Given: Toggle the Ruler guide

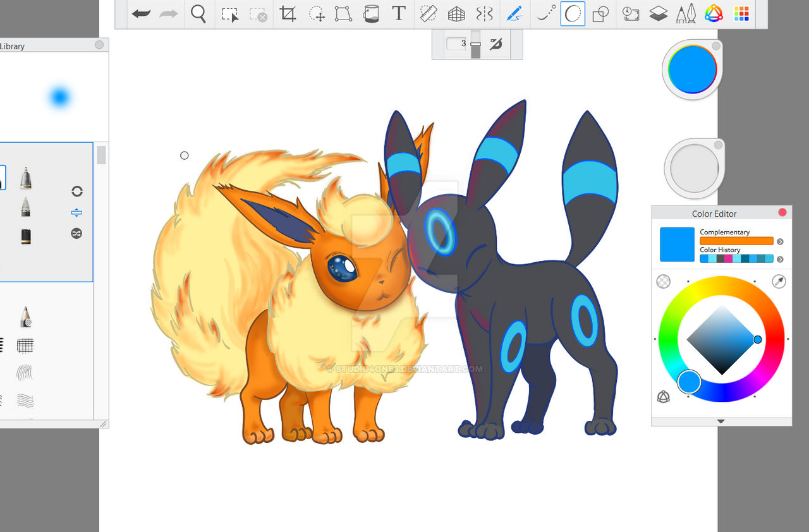Looking at the screenshot, I should tap(429, 14).
